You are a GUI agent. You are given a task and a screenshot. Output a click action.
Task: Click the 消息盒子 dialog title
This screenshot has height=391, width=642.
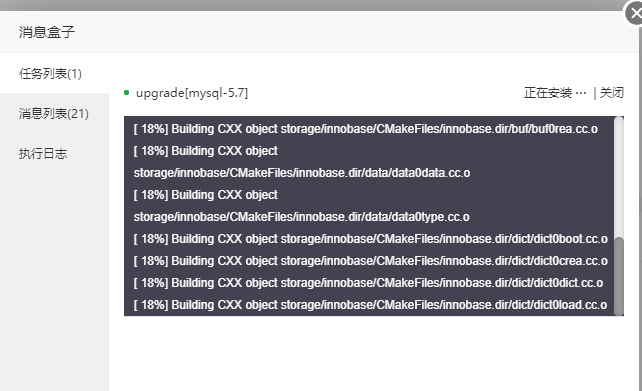pyautogui.click(x=47, y=32)
